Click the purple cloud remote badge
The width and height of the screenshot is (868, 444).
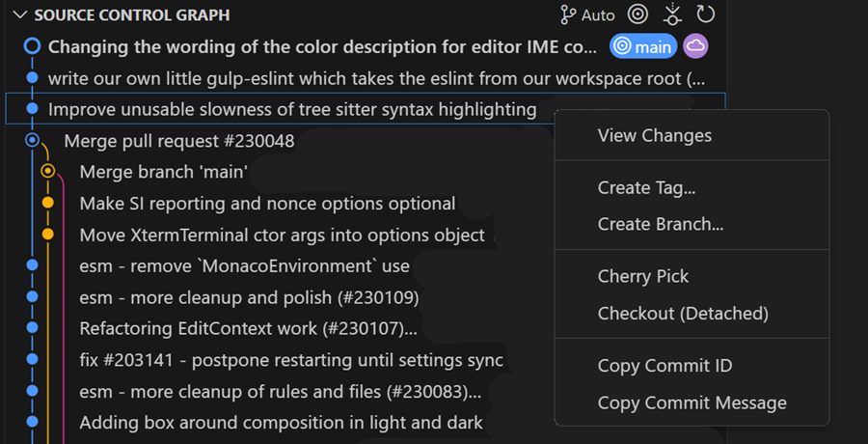pyautogui.click(x=695, y=46)
